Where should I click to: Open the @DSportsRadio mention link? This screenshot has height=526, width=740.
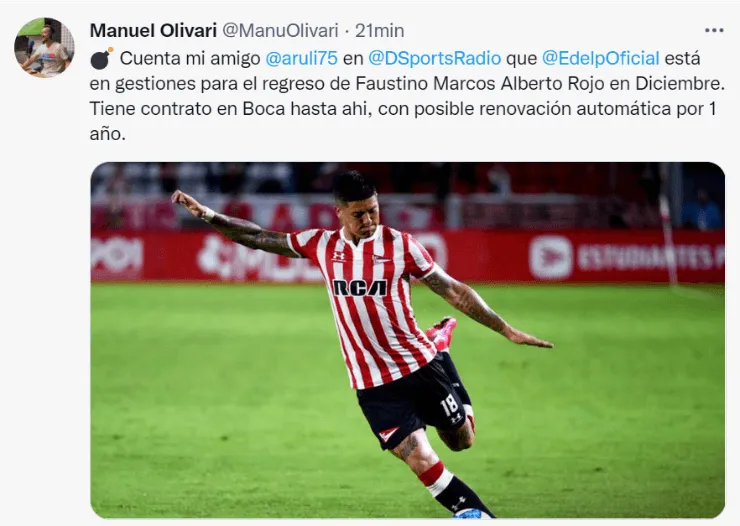pyautogui.click(x=434, y=58)
